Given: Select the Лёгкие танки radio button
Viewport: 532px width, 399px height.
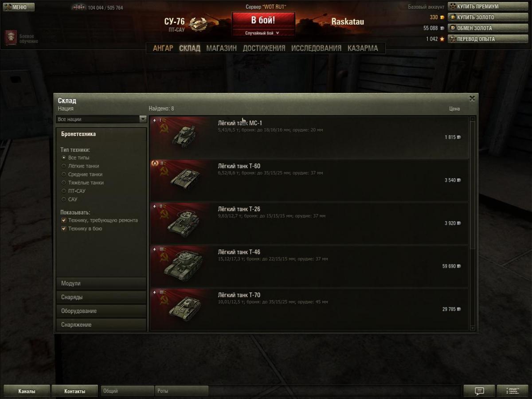Looking at the screenshot, I should [64, 166].
